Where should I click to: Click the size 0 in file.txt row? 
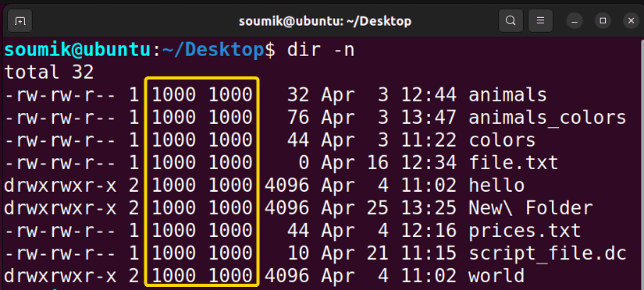[x=304, y=163]
